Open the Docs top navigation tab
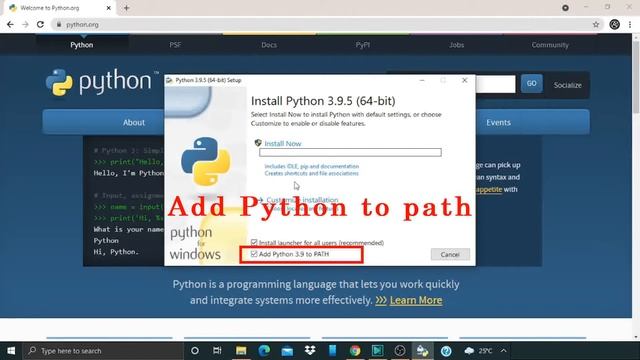This screenshot has height=360, width=640. (x=269, y=45)
